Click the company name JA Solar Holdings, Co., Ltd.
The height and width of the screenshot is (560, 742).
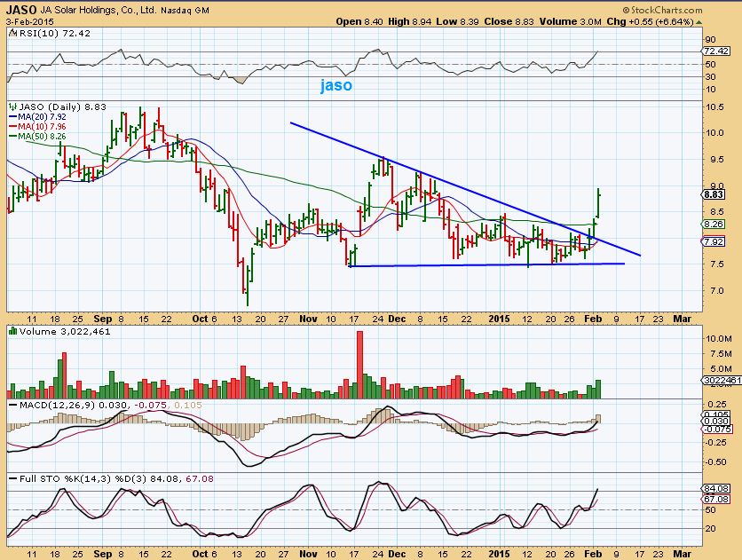[x=98, y=10]
